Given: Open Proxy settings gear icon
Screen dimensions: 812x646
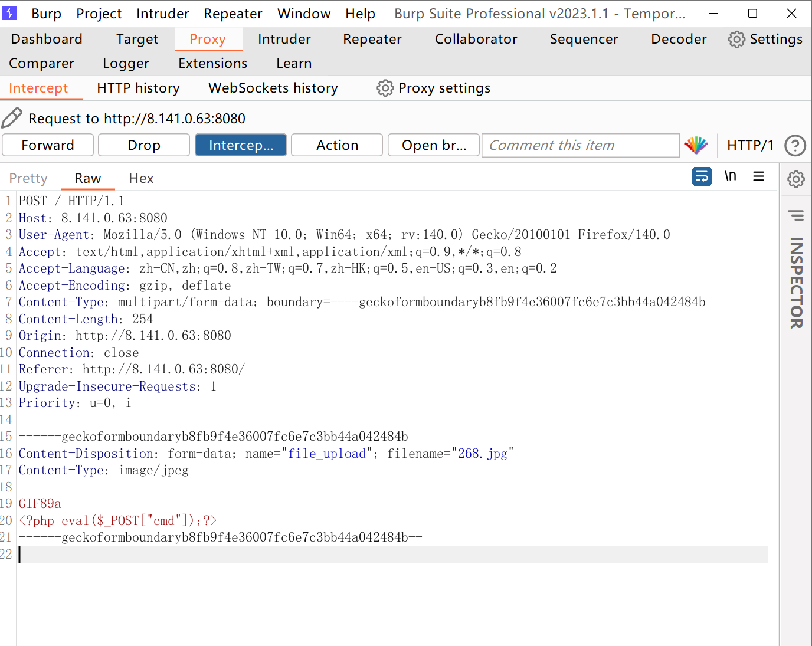Looking at the screenshot, I should coord(385,88).
